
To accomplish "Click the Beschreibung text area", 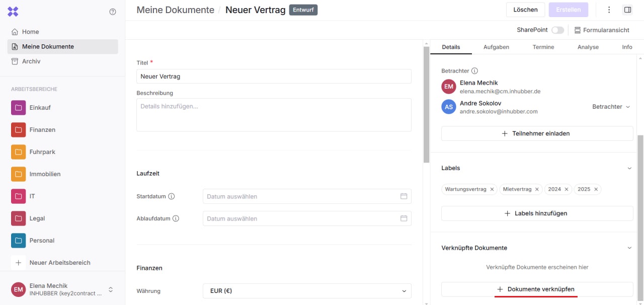I will pos(274,115).
